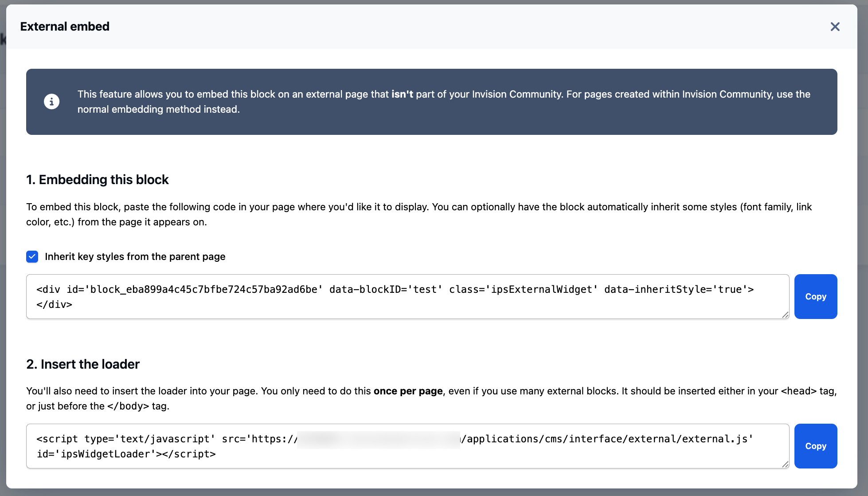Screen dimensions: 868x496
Task: Click the info banner message text
Action: pyautogui.click(x=444, y=102)
